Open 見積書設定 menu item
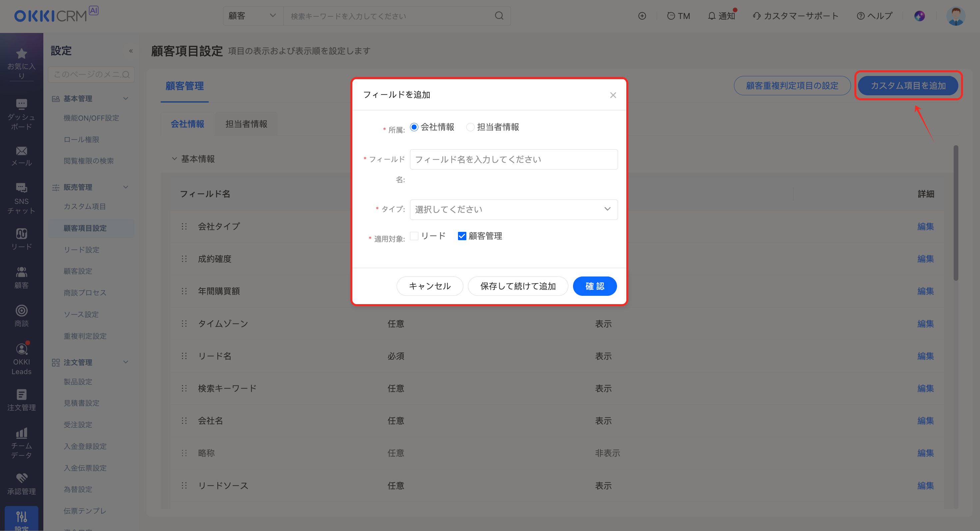This screenshot has height=531, width=980. (x=81, y=403)
